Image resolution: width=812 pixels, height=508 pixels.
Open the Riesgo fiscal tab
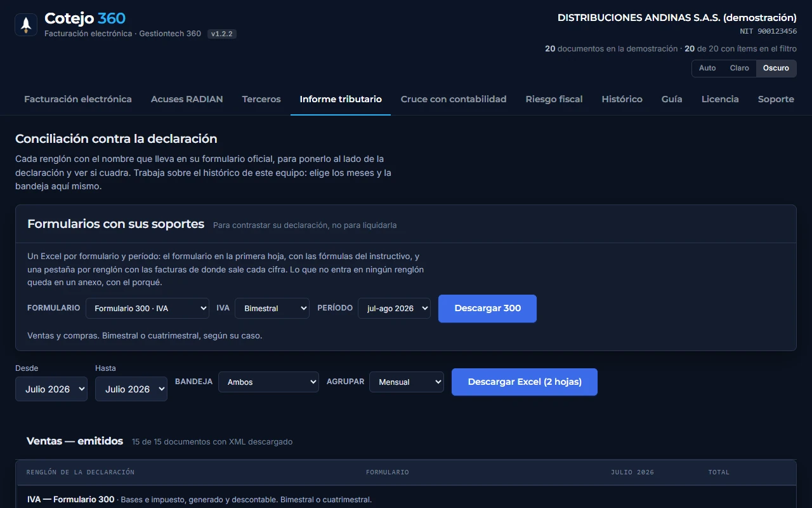point(554,99)
